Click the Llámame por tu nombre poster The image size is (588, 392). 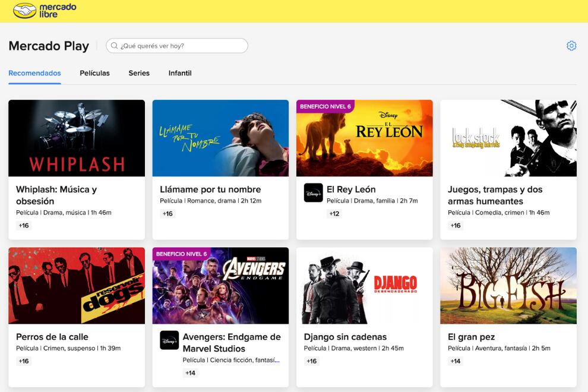pos(220,138)
